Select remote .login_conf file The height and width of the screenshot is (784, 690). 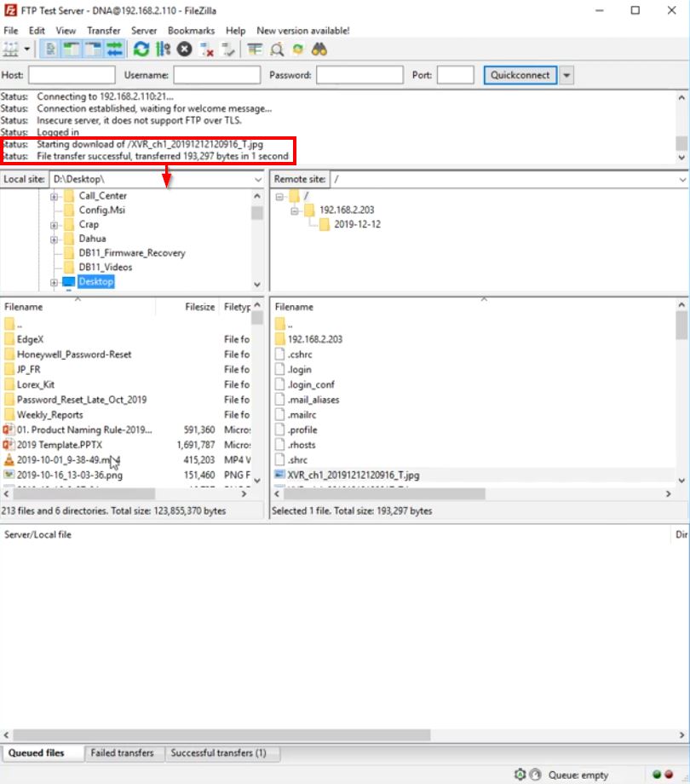pos(311,384)
